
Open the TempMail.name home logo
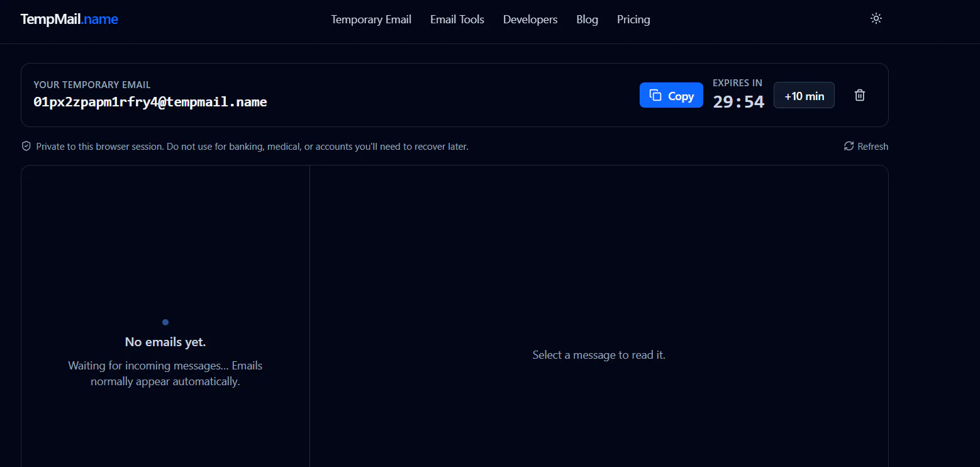point(69,20)
